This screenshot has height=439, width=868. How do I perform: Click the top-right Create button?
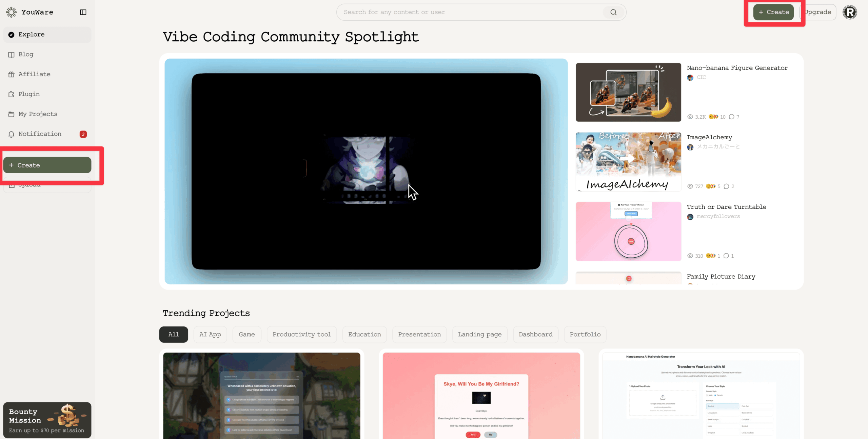(773, 12)
